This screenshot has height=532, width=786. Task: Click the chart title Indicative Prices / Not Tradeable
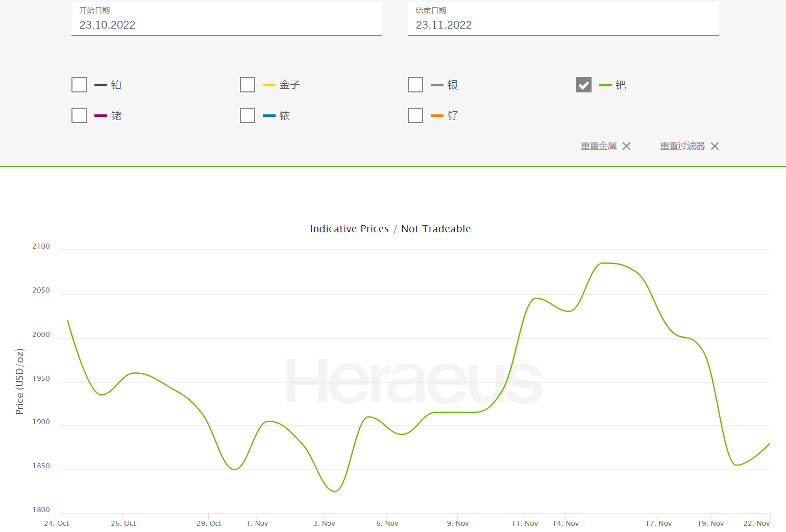390,229
